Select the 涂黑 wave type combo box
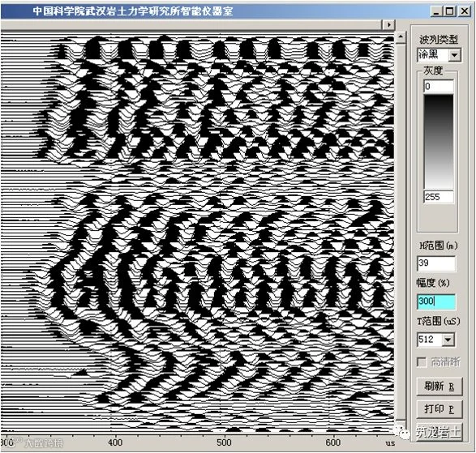Image resolution: width=476 pixels, height=453 pixels. pyautogui.click(x=439, y=55)
